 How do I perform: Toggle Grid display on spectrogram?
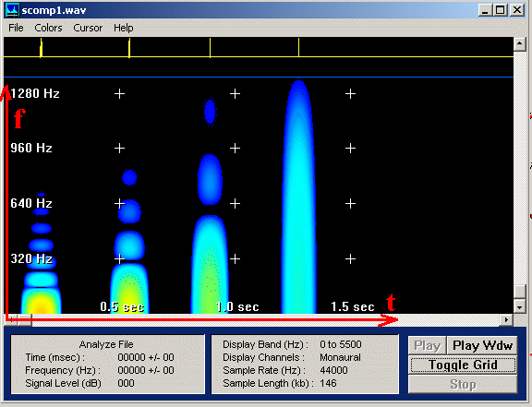click(x=463, y=365)
